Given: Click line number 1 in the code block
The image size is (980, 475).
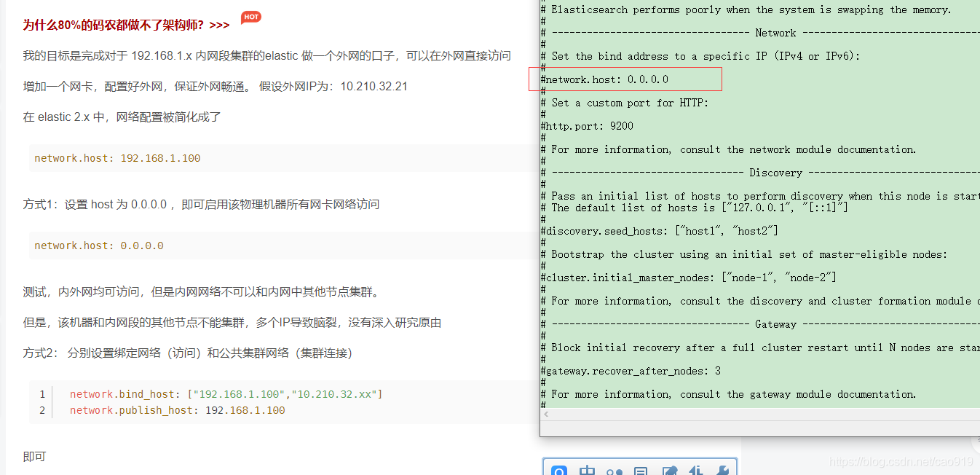Looking at the screenshot, I should pos(42,394).
